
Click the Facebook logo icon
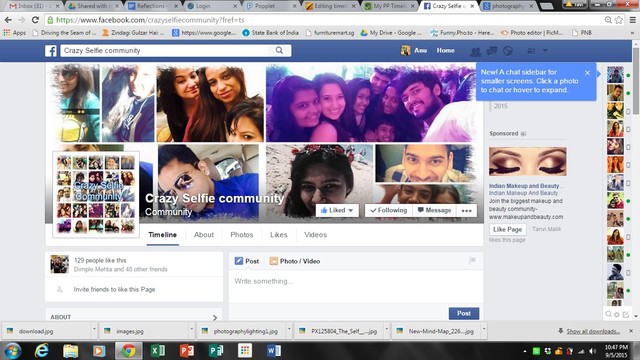tap(51, 51)
